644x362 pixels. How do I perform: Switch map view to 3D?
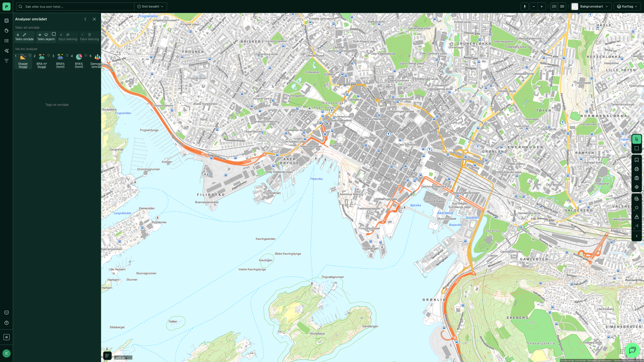click(x=562, y=7)
